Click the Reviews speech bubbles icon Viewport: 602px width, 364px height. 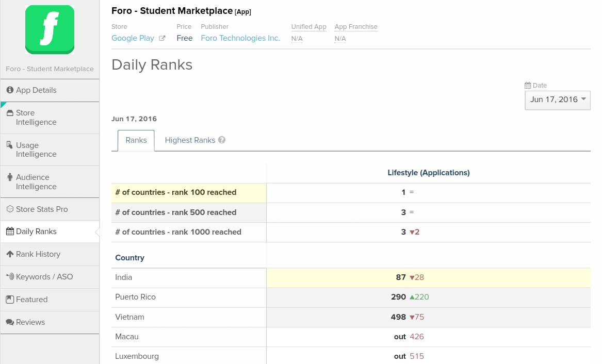pos(10,322)
